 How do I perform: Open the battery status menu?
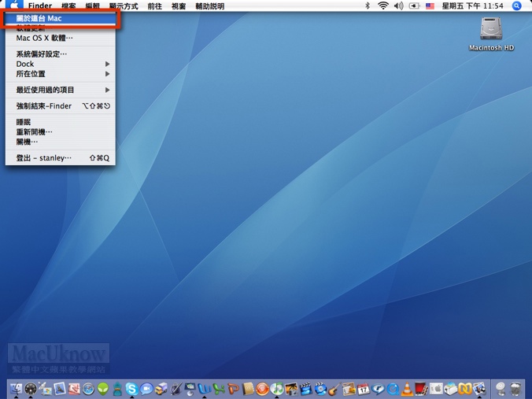[x=414, y=6]
